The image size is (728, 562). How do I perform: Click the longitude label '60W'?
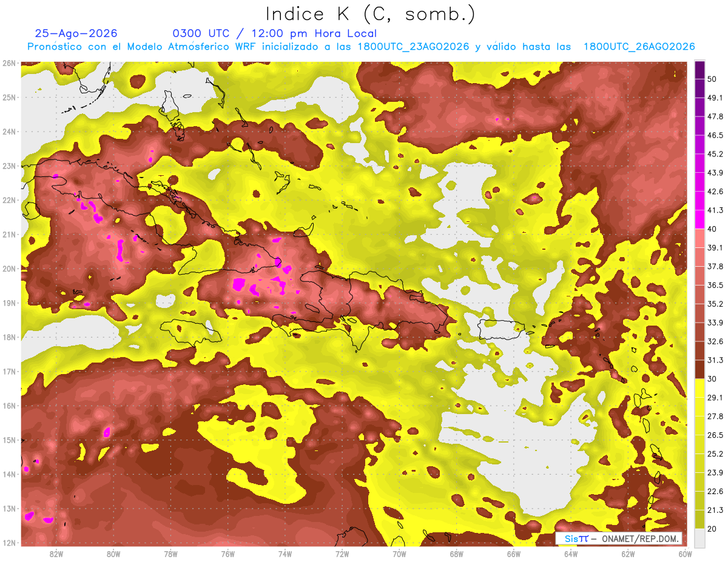685,554
